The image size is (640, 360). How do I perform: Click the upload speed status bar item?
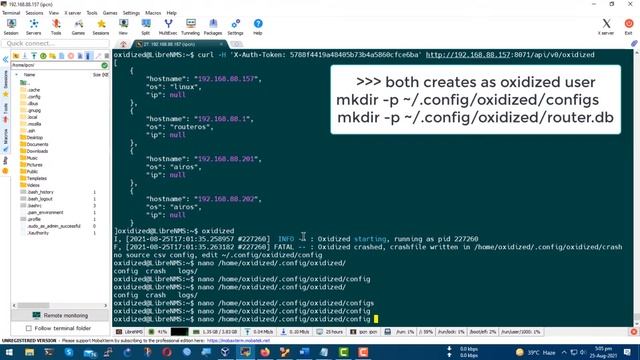[258, 332]
